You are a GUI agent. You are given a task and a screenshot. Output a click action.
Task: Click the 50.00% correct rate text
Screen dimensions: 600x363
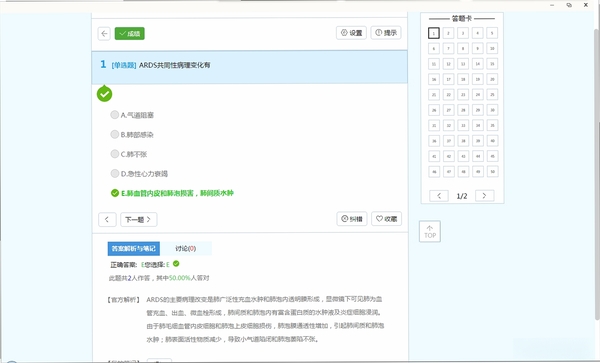point(179,278)
